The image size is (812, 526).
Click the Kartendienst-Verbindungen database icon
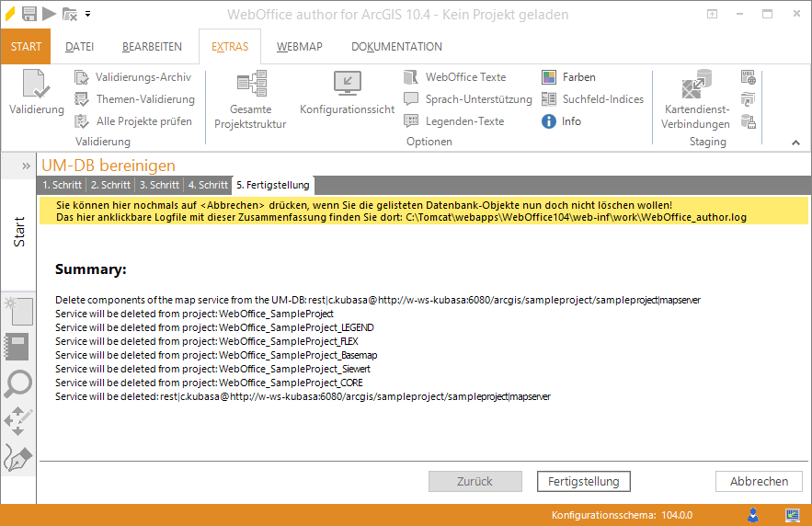[x=696, y=84]
